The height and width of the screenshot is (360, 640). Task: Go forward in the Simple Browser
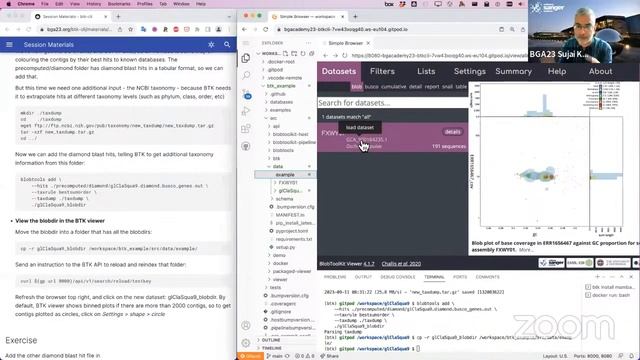click(x=335, y=56)
